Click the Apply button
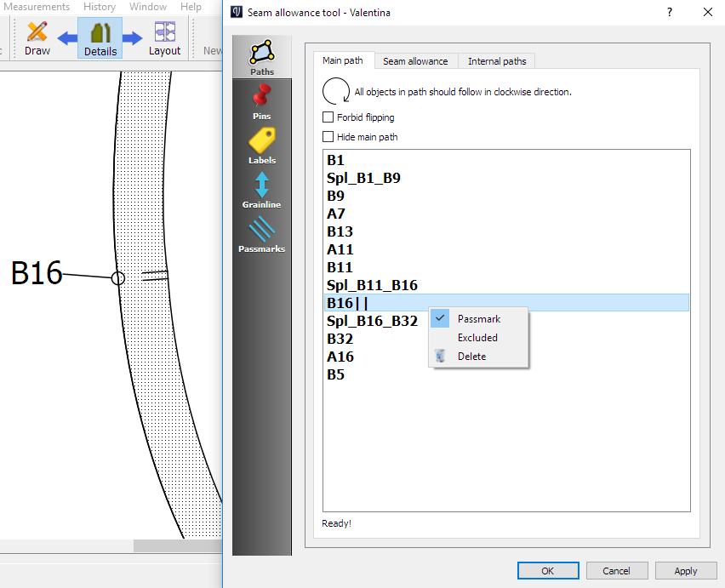725x588 pixels. 686,571
